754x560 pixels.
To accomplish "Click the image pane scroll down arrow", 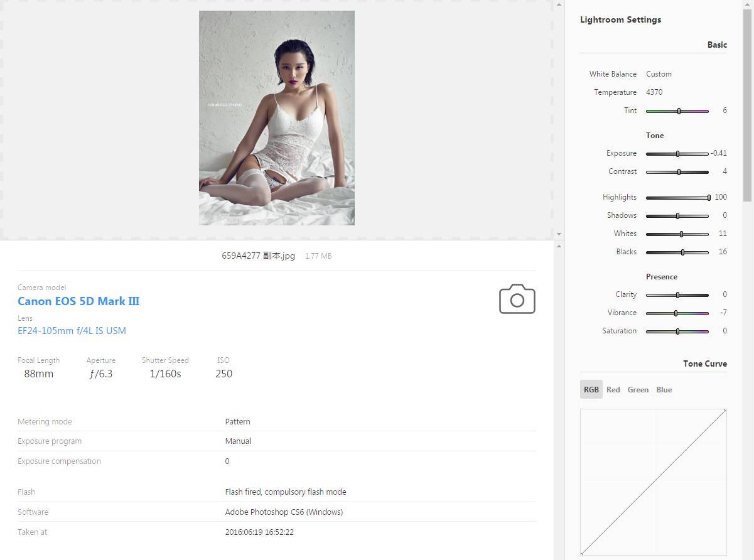I will [559, 234].
